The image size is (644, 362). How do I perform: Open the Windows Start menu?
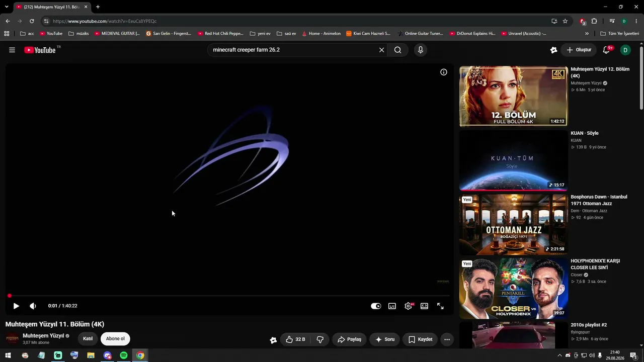point(8,355)
